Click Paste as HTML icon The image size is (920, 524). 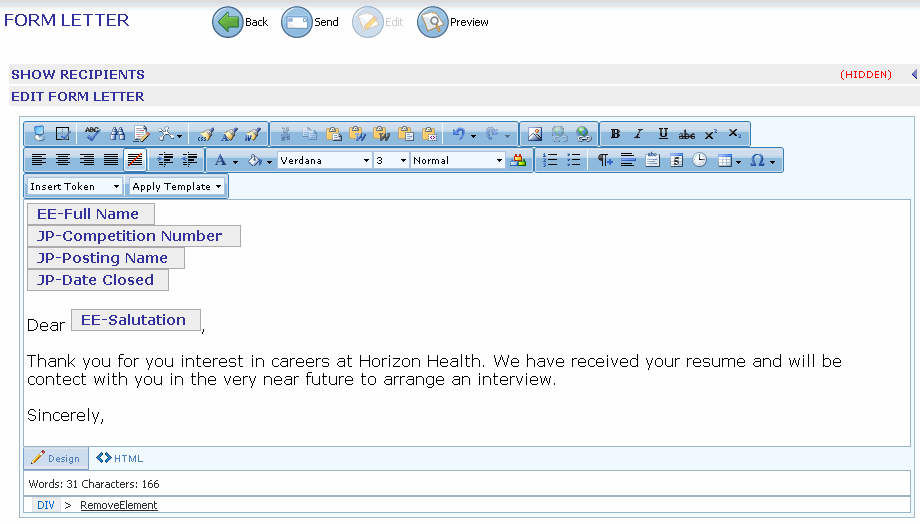(x=429, y=134)
